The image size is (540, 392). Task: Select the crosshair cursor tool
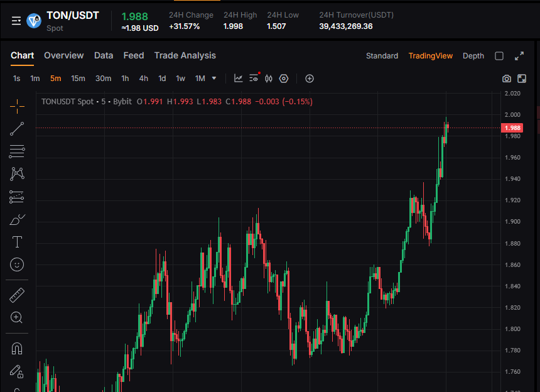click(x=17, y=106)
